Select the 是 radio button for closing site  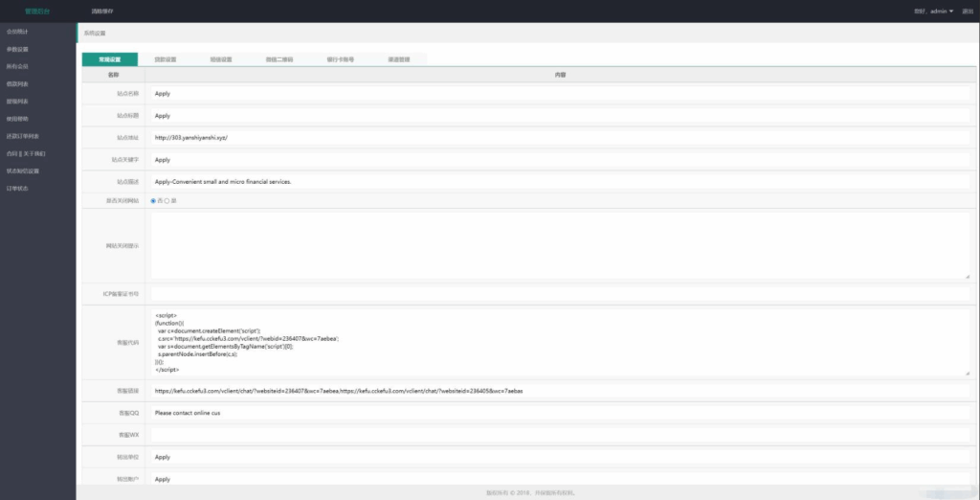pos(167,201)
